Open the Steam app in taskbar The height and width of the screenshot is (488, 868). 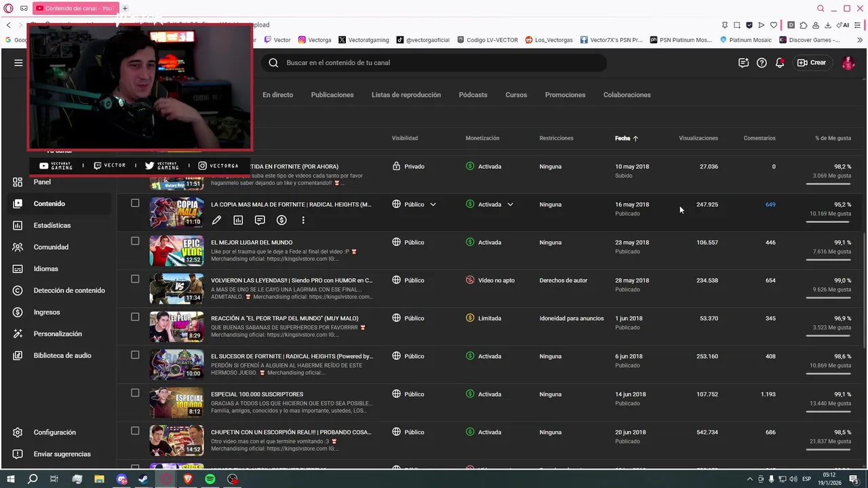[144, 479]
